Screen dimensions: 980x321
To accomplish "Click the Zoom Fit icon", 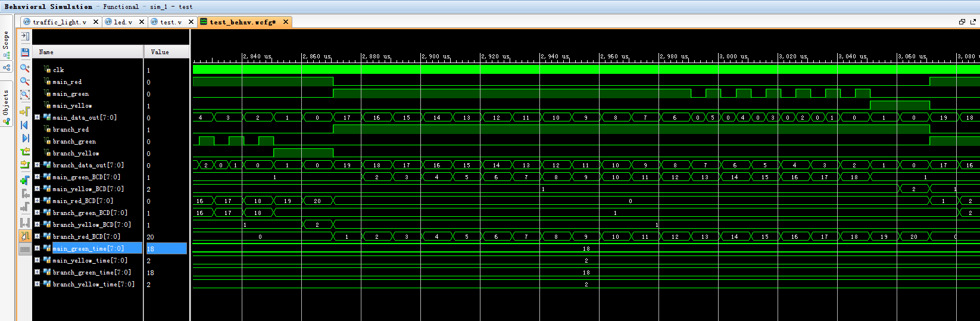I will click(x=25, y=95).
